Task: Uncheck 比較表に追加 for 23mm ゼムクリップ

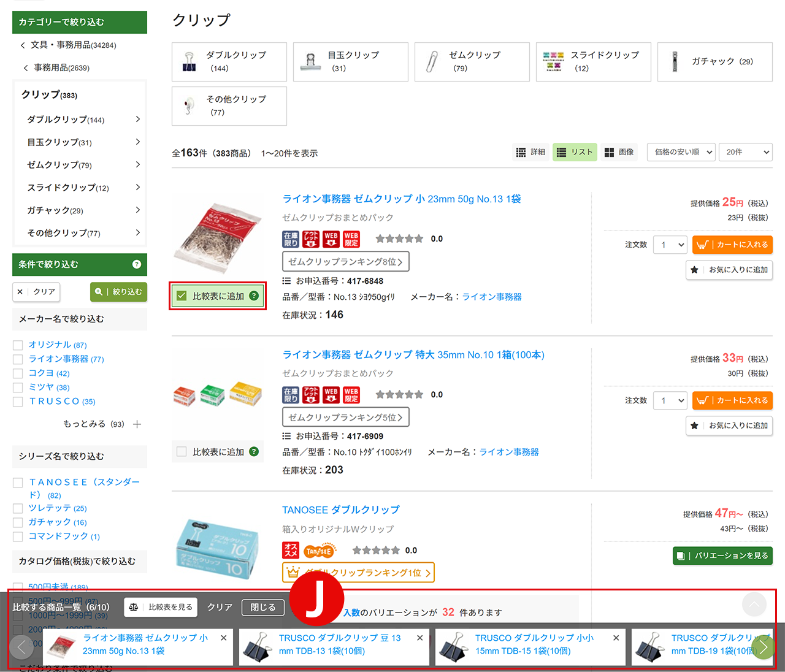Action: 182,296
